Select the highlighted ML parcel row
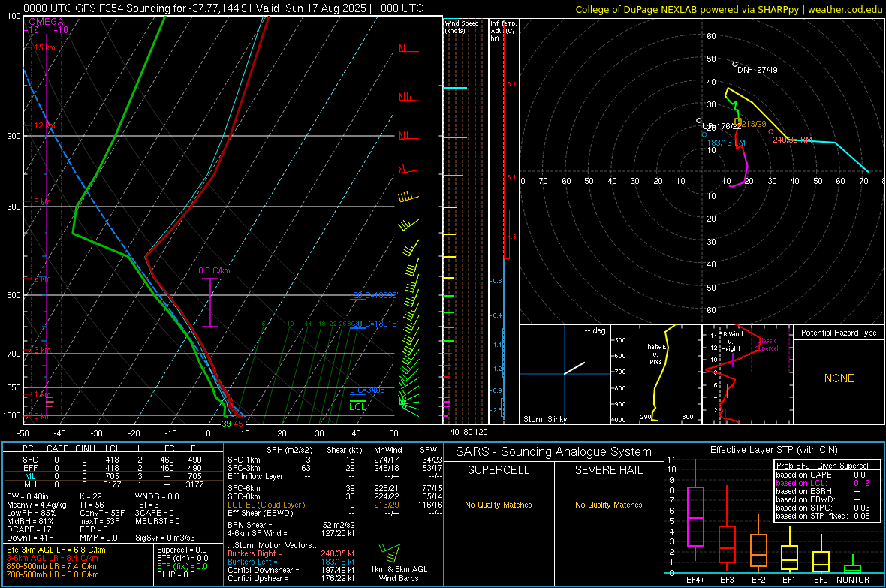Viewport: 886px width, 588px height. [112, 476]
